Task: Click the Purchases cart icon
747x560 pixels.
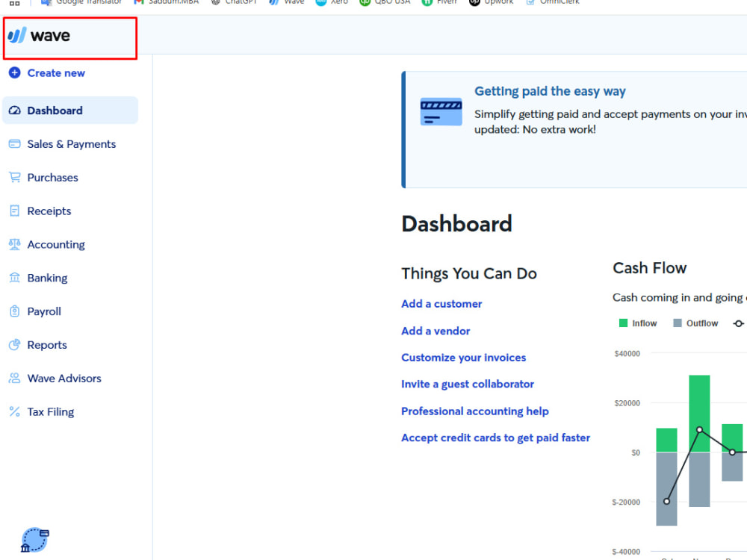Action: [x=15, y=177]
